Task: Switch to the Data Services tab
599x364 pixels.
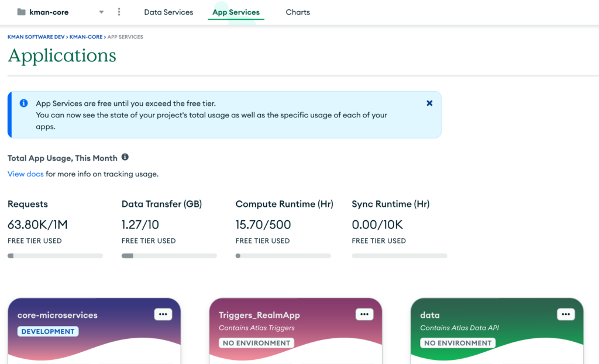Action: (168, 12)
